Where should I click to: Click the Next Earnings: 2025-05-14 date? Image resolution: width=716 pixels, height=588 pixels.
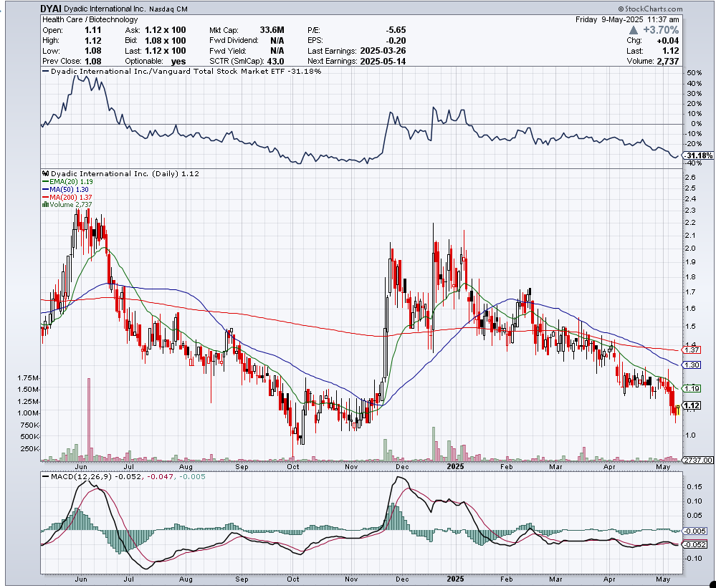pyautogui.click(x=357, y=61)
